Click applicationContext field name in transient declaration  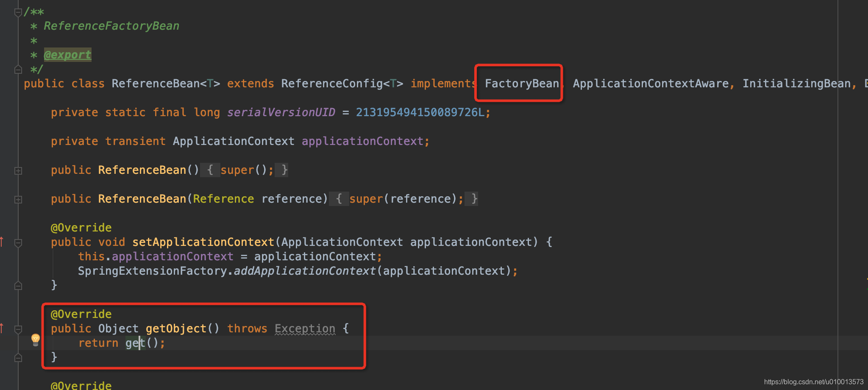pyautogui.click(x=362, y=141)
